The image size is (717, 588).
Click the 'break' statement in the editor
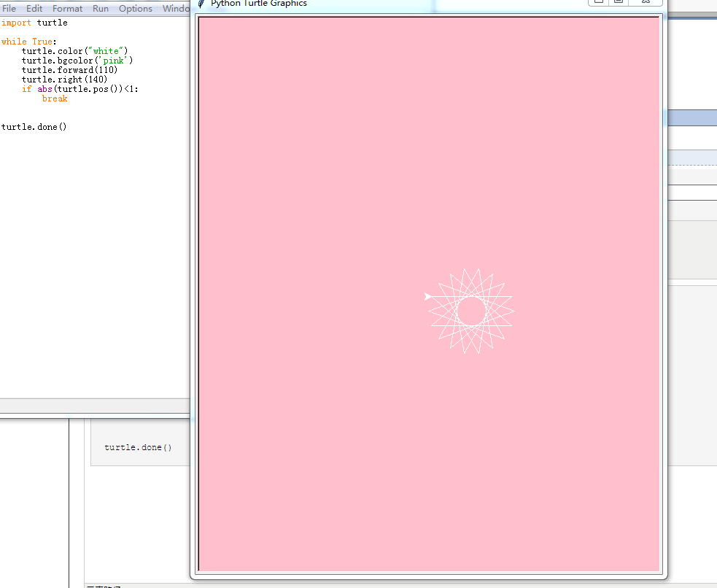pyautogui.click(x=55, y=98)
